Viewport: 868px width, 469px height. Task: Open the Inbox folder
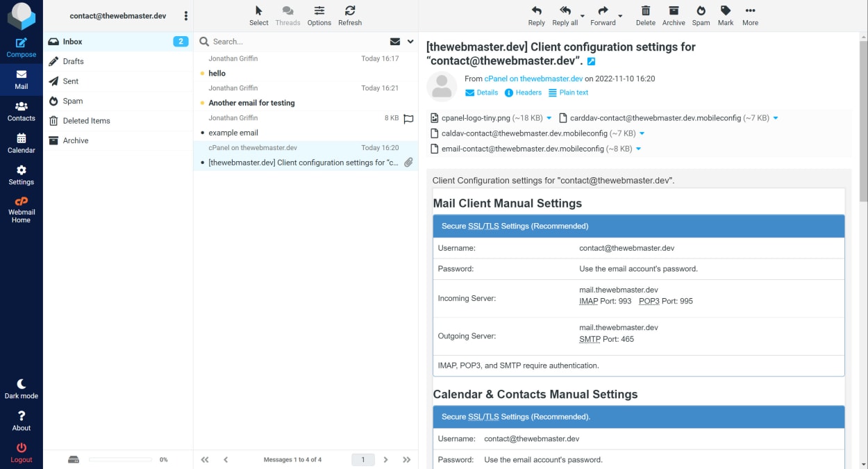pos(118,42)
